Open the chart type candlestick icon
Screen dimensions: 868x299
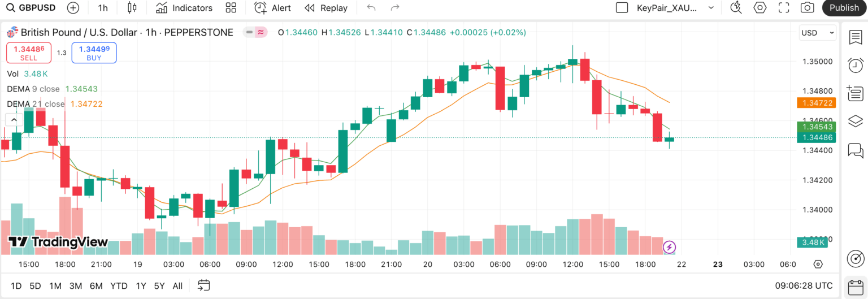coord(132,8)
